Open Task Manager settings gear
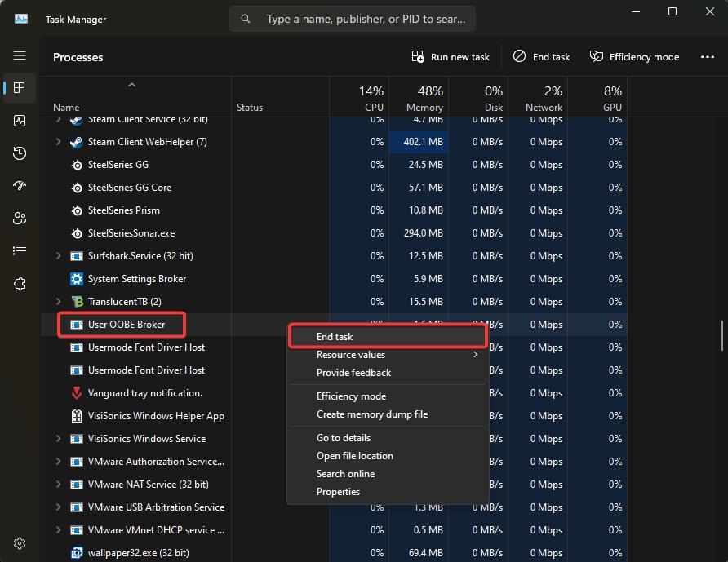 pos(20,543)
